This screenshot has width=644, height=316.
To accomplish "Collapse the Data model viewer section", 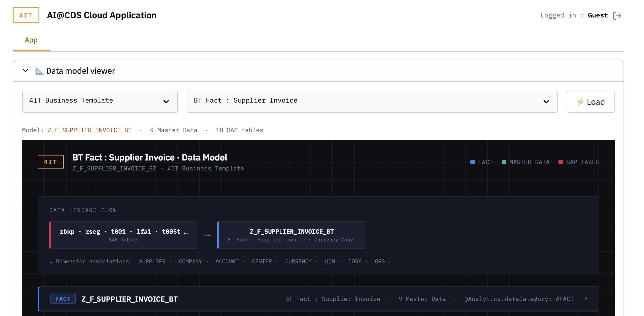I will [x=25, y=71].
